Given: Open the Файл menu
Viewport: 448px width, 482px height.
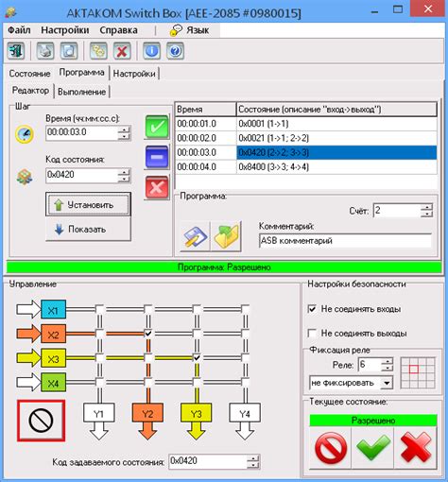Looking at the screenshot, I should tap(19, 30).
